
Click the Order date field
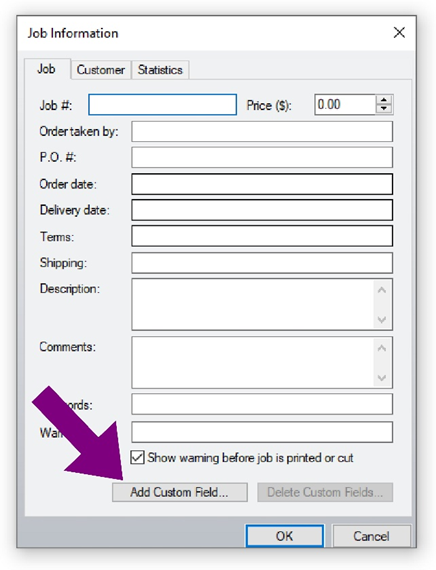point(262,184)
